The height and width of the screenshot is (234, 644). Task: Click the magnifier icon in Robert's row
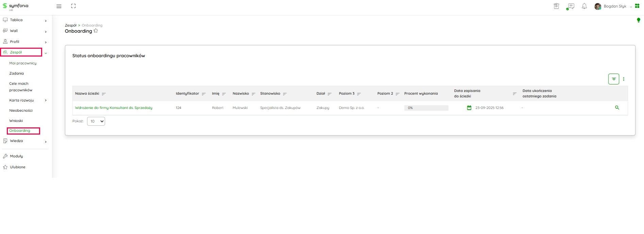point(617,108)
